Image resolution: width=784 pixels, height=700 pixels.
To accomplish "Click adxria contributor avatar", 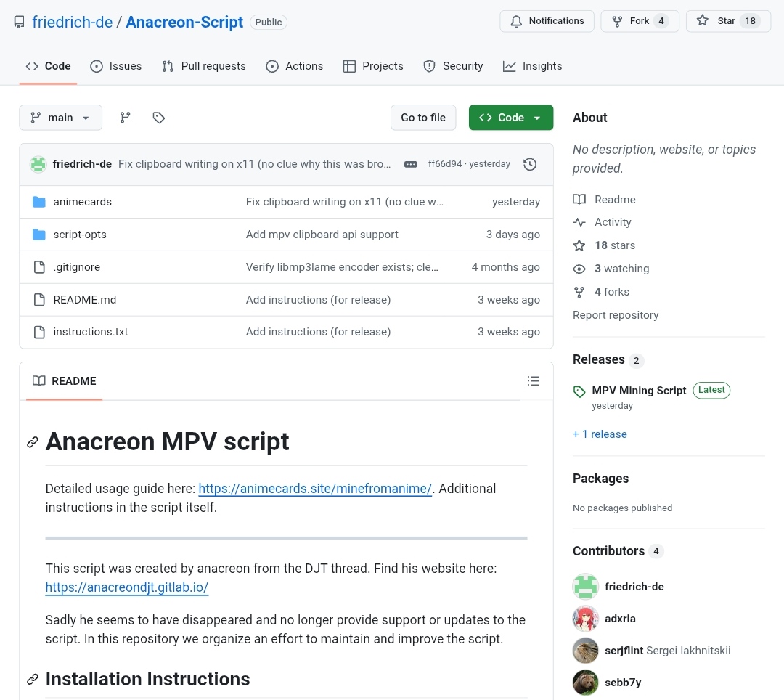I will (585, 619).
